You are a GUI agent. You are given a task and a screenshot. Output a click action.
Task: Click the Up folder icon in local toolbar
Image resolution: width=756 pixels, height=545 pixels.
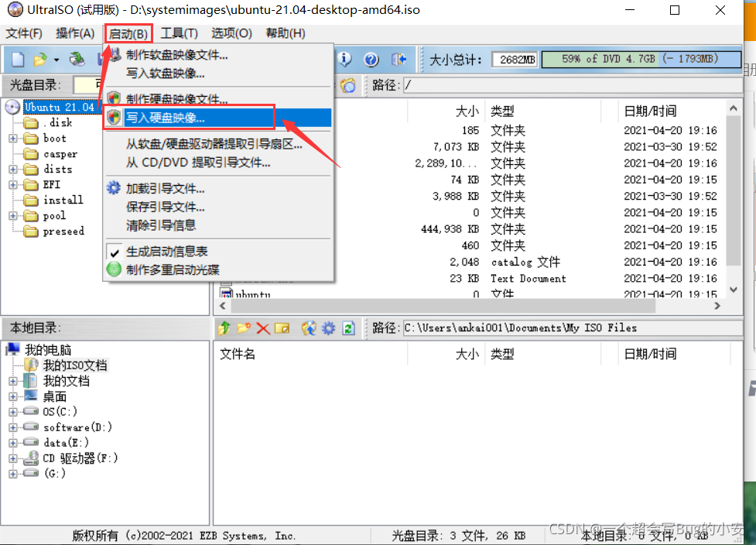pyautogui.click(x=224, y=328)
